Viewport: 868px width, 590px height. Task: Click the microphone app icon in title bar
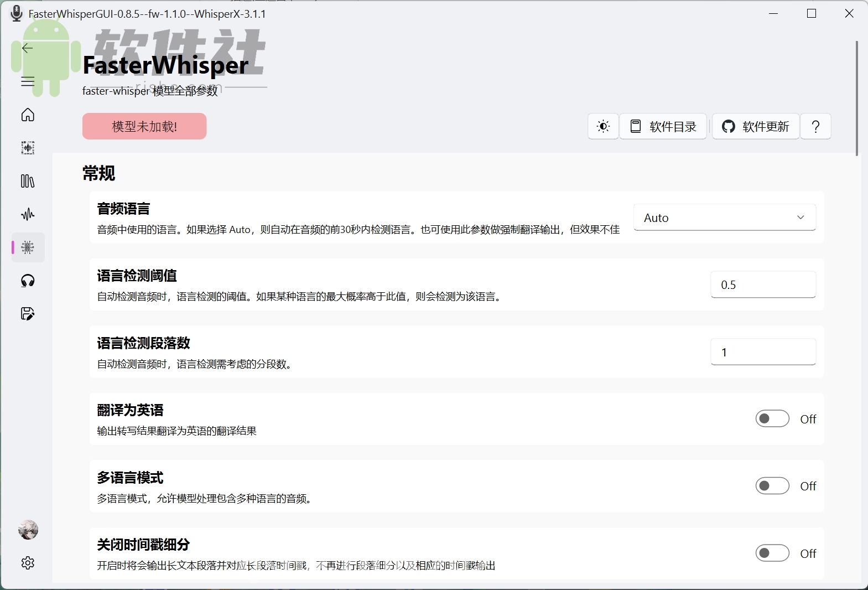point(17,13)
